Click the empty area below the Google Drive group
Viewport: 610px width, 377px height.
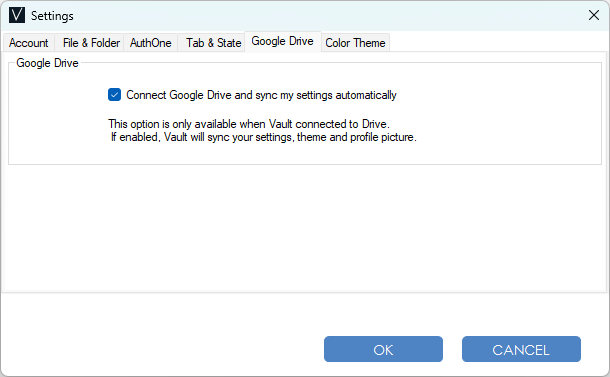coord(305,228)
